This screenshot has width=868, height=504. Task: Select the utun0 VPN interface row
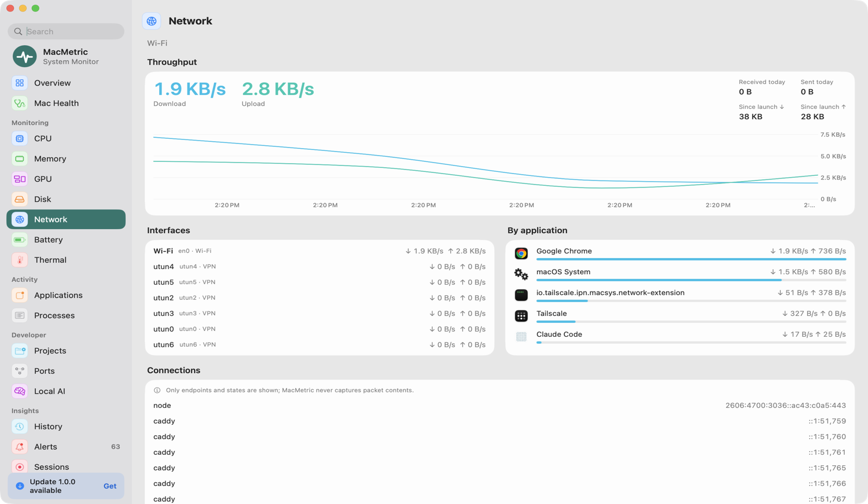(319, 329)
